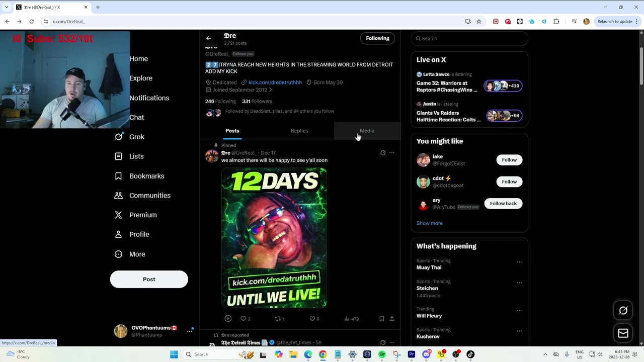Open the kick.com/dredatruthhh profile link
Screen dimensions: 644x362
pyautogui.click(x=275, y=82)
